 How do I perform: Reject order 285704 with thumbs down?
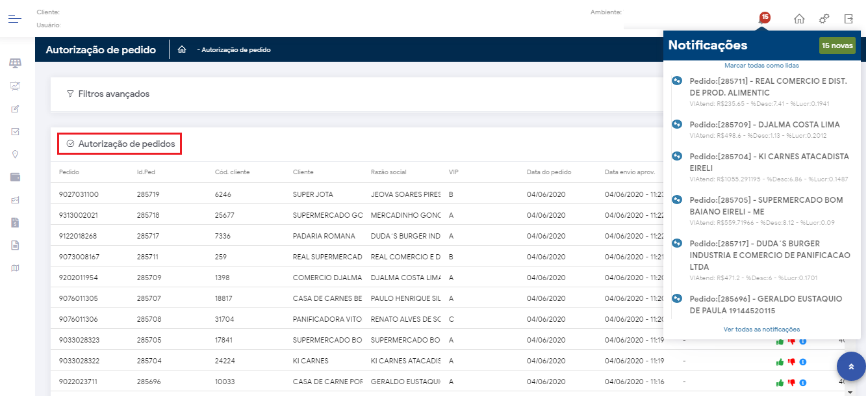tap(791, 362)
